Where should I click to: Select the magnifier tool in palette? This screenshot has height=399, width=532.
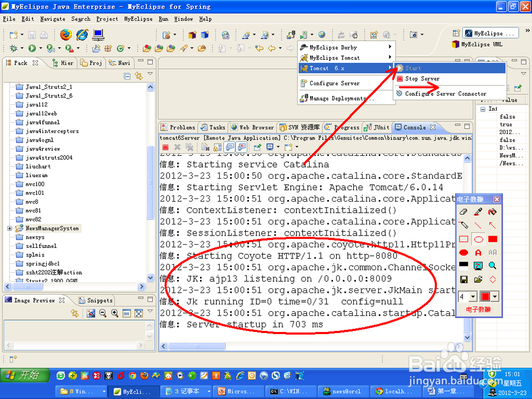click(492, 265)
